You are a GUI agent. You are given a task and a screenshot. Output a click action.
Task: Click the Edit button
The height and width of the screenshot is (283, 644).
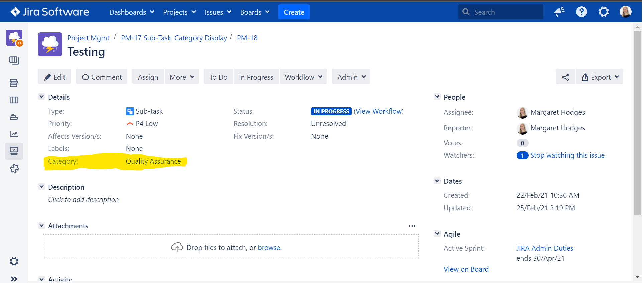coord(54,77)
